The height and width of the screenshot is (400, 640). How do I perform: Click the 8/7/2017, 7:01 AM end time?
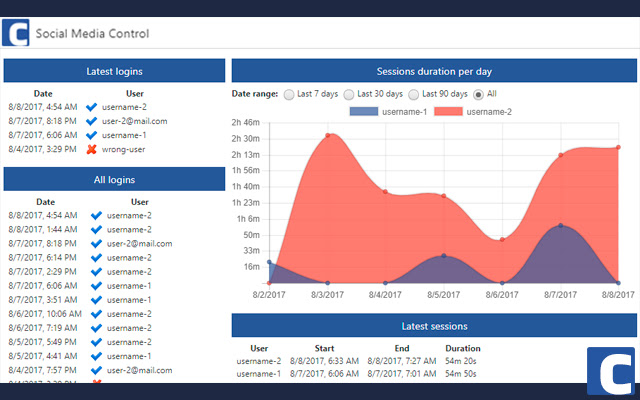[x=402, y=374]
